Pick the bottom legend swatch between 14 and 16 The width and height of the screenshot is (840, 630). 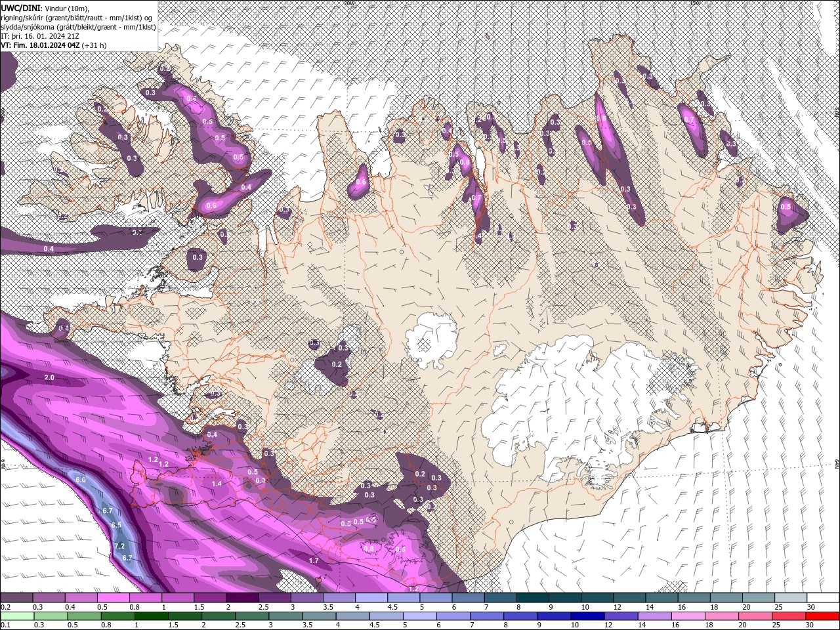[654, 616]
